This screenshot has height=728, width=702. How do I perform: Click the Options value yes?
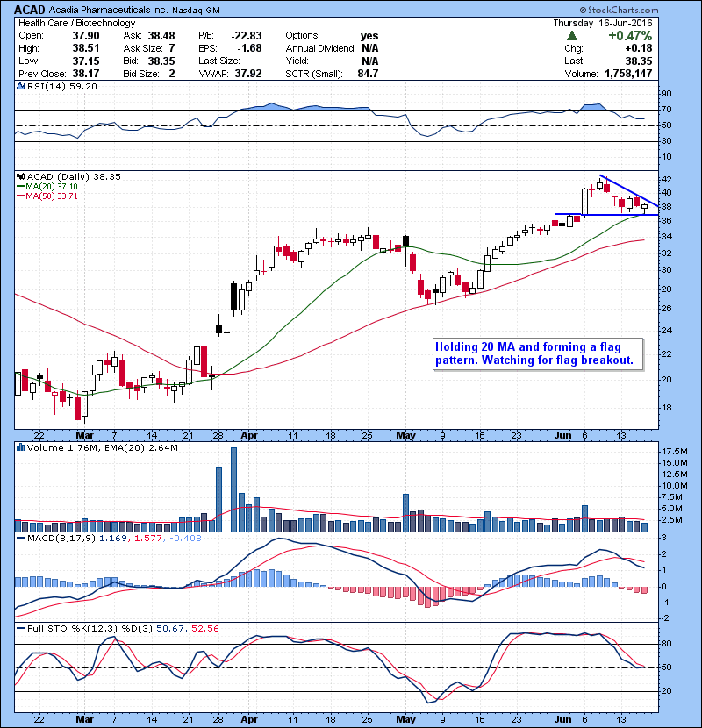pyautogui.click(x=369, y=36)
